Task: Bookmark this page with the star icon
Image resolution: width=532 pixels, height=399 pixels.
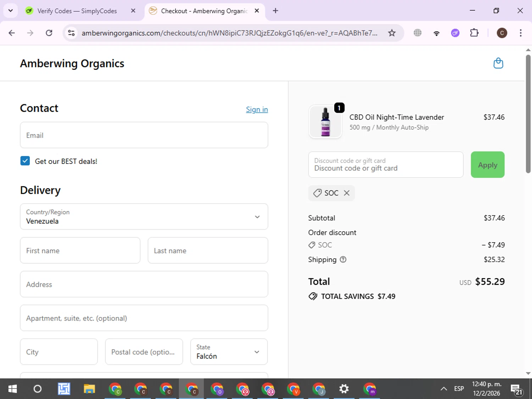Action: [392, 33]
